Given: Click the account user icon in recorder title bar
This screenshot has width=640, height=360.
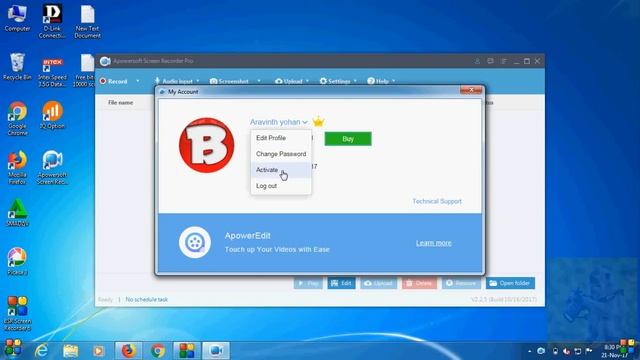Looking at the screenshot, I should pos(477,61).
